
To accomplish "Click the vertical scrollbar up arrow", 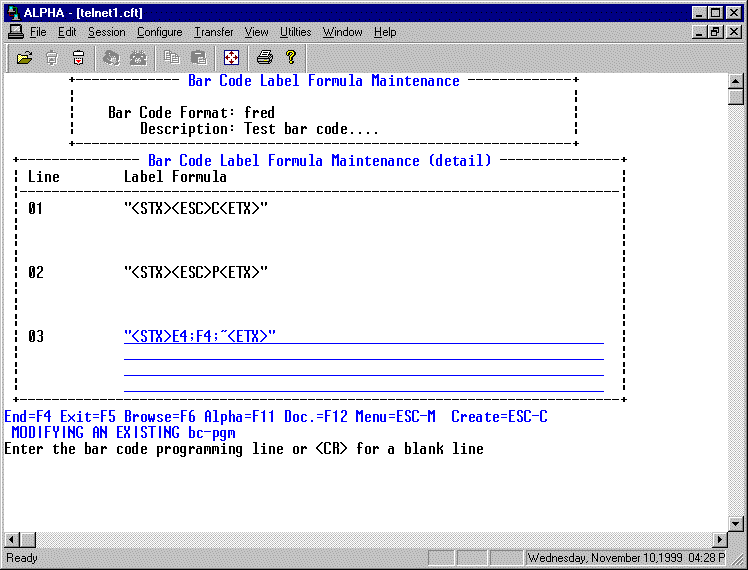I will (x=736, y=81).
